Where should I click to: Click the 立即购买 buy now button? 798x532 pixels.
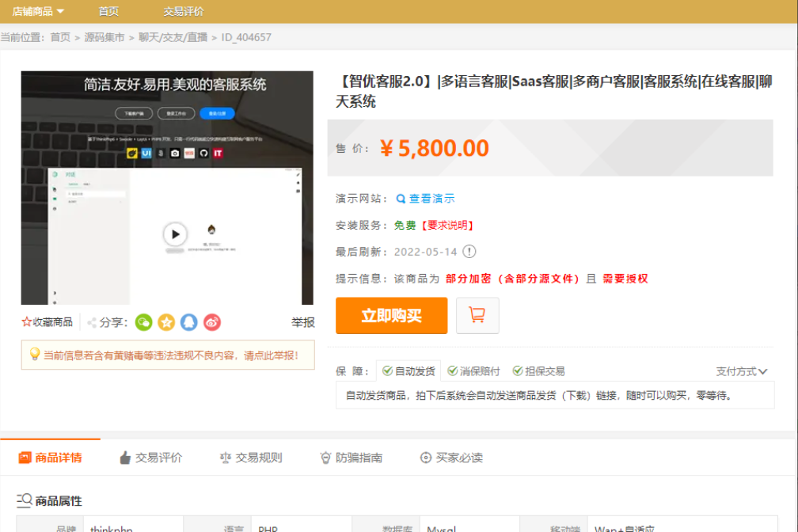tap(391, 316)
